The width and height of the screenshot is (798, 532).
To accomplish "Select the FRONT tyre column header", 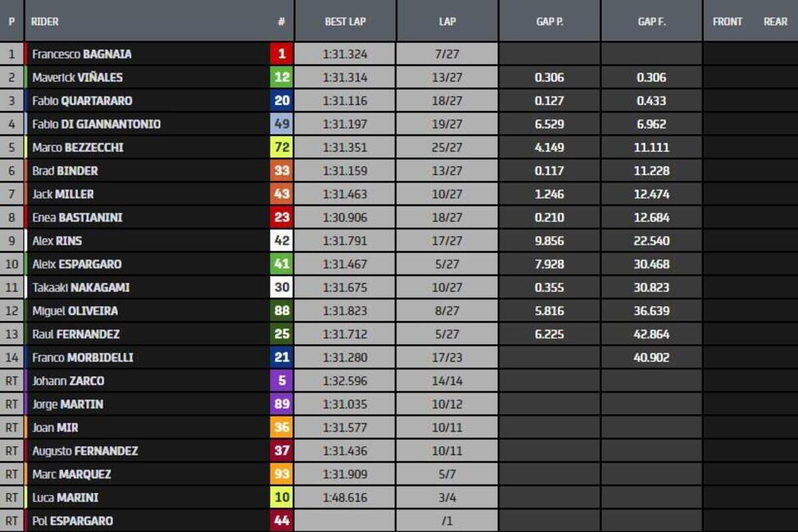I will pyautogui.click(x=727, y=21).
